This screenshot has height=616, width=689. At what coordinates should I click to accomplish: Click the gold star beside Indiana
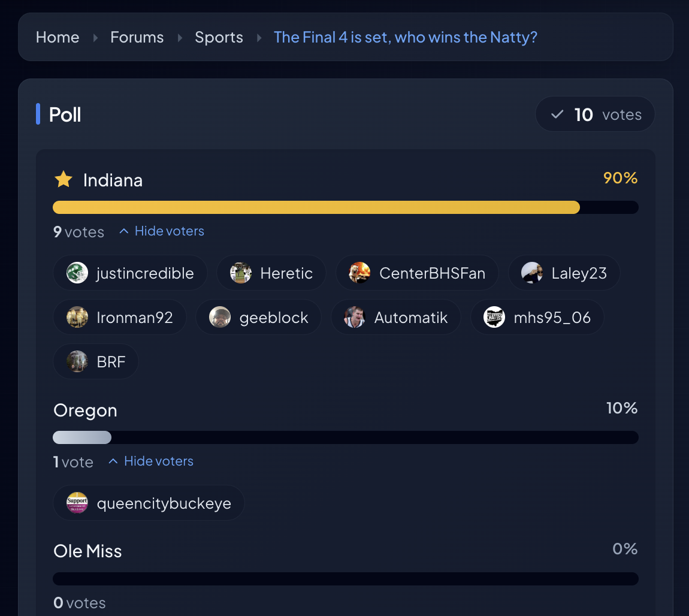(x=64, y=179)
